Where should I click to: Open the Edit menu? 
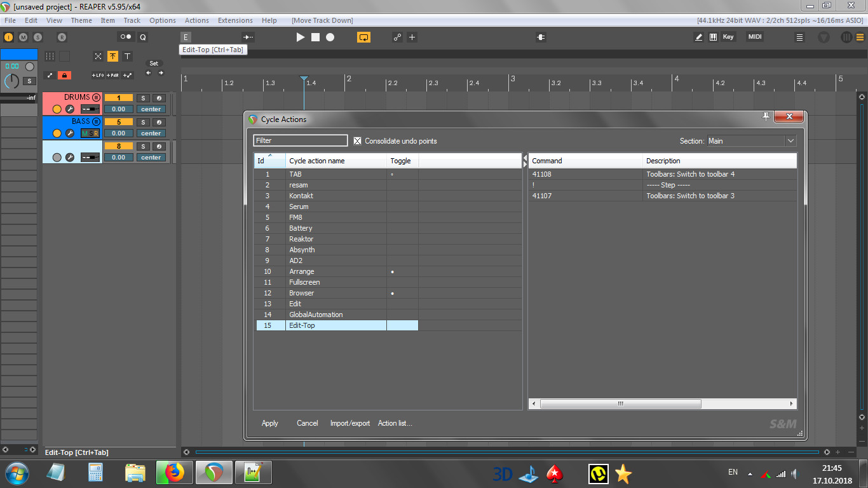31,20
